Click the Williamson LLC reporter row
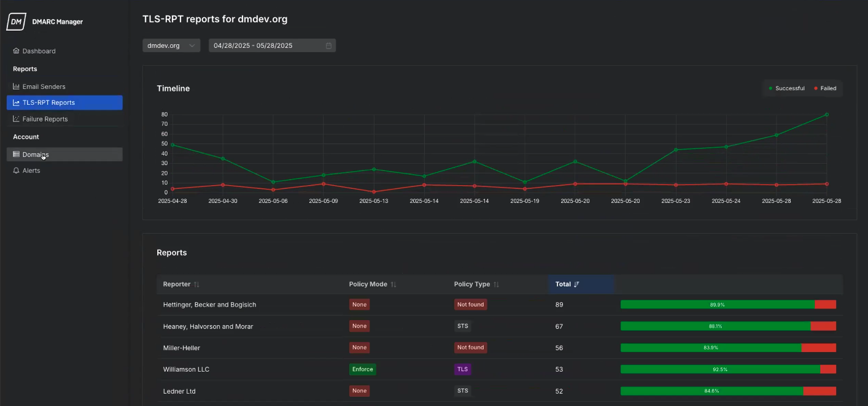This screenshot has height=406, width=868. pyautogui.click(x=186, y=369)
